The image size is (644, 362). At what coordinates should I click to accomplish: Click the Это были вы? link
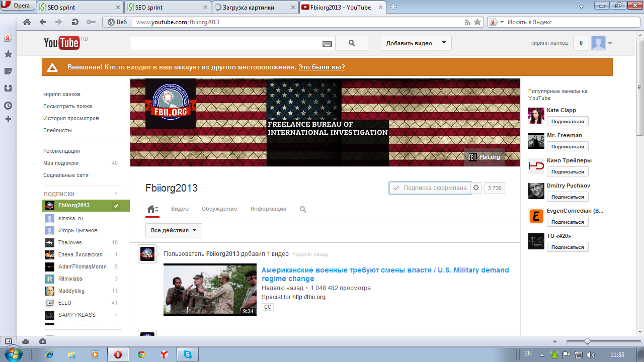tap(321, 67)
